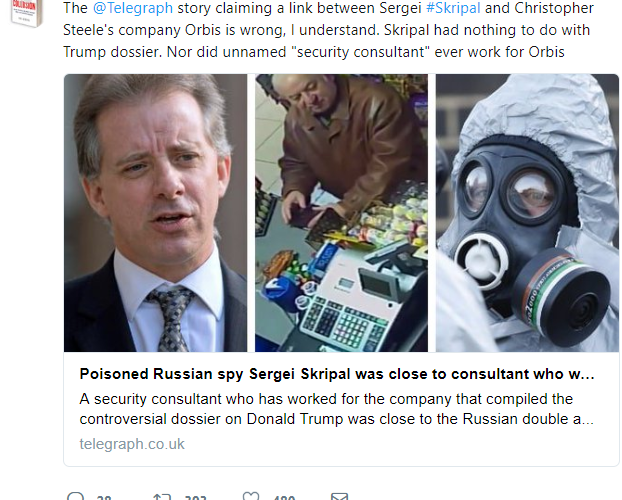Image resolution: width=622 pixels, height=500 pixels.
Task: Open the @Telegraph mention link
Action: [134, 8]
